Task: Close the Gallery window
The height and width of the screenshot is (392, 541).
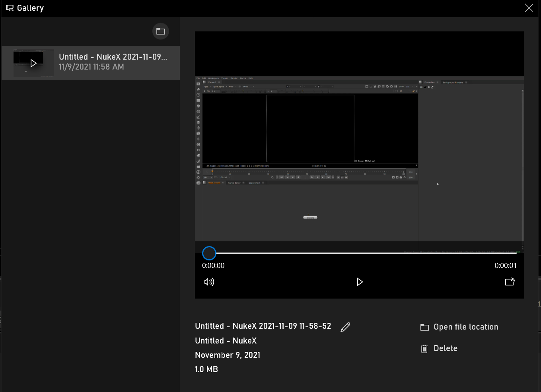Action: pos(529,8)
